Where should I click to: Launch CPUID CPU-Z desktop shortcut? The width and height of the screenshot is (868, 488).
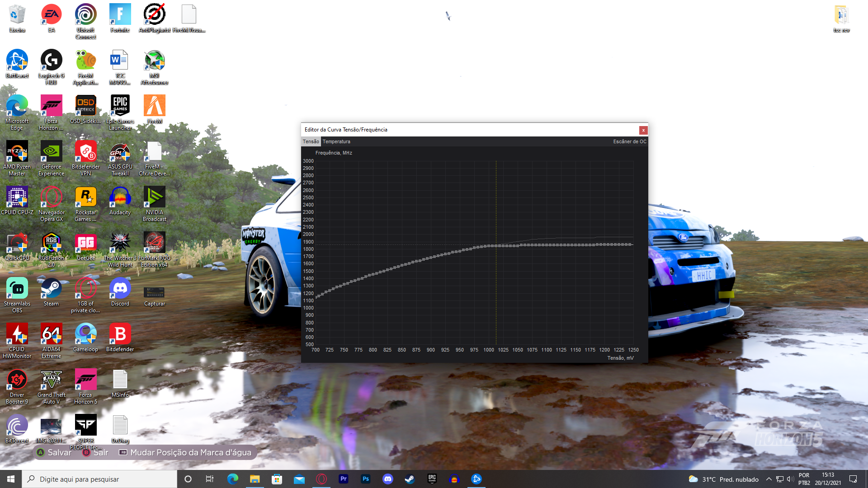(17, 201)
